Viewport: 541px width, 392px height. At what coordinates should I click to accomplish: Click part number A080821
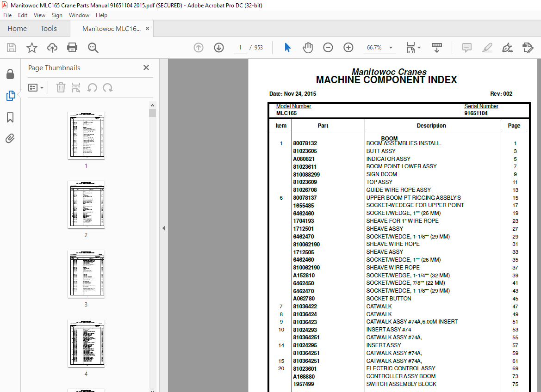pos(304,159)
